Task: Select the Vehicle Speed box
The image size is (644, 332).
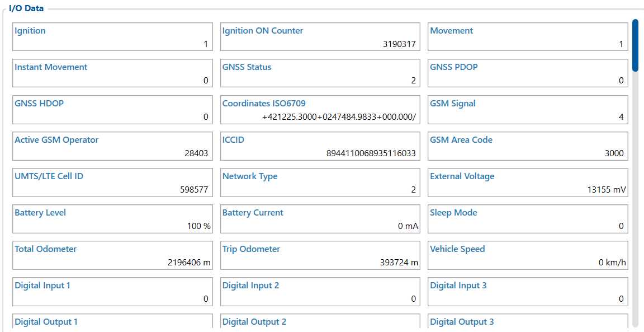Action: tap(528, 255)
